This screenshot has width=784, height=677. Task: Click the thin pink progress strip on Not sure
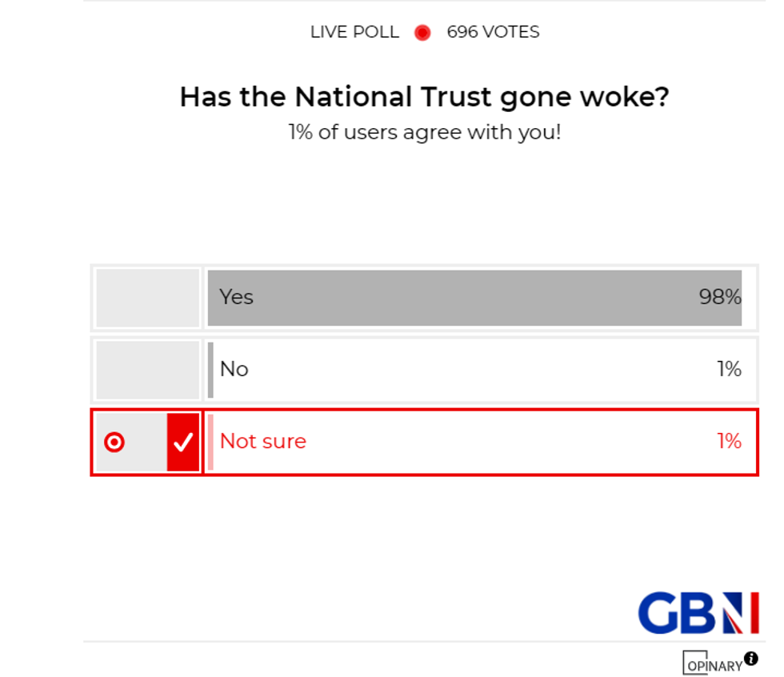(x=210, y=441)
